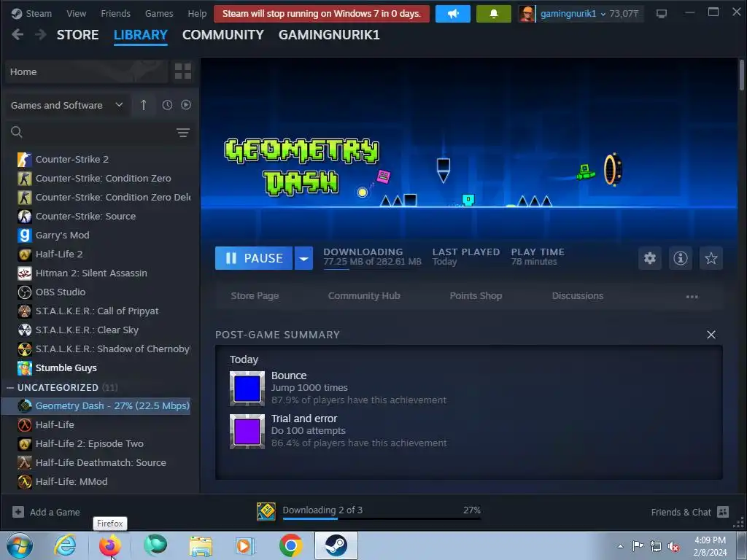This screenshot has height=560, width=747.
Task: Open the Windows Start orb
Action: (x=20, y=545)
